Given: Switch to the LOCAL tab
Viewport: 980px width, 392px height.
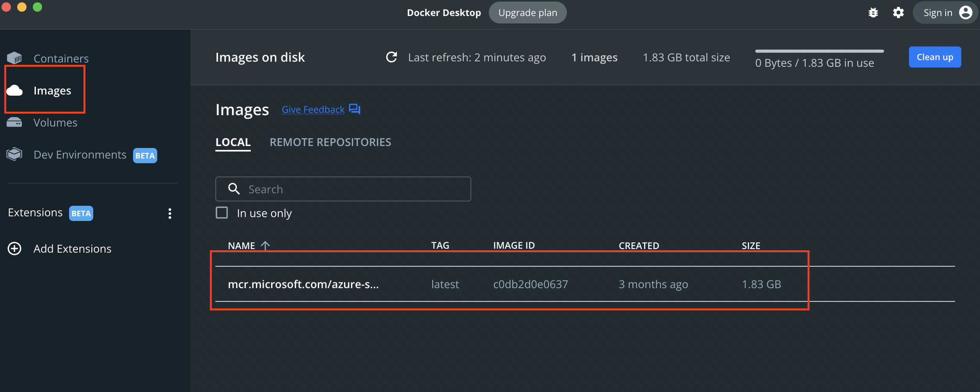Looking at the screenshot, I should point(233,143).
